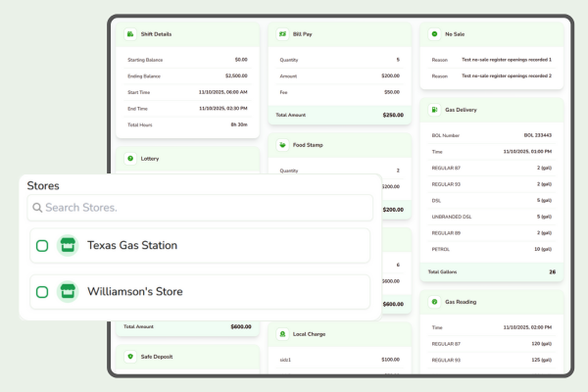This screenshot has width=588, height=392.
Task: Click the magnifier icon in Search Stores
Action: (37, 208)
